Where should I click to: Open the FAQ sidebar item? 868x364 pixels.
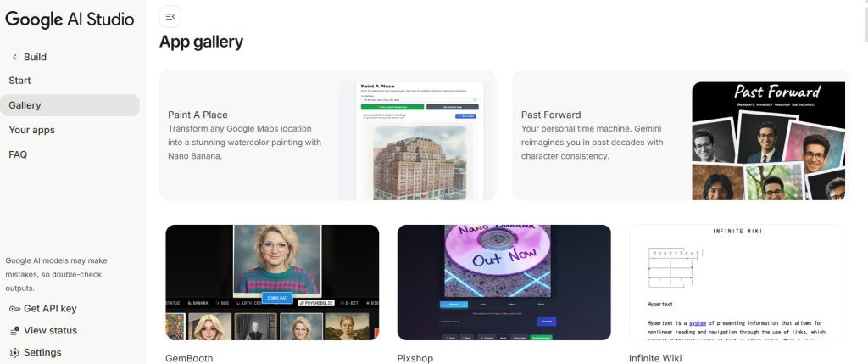point(18,154)
